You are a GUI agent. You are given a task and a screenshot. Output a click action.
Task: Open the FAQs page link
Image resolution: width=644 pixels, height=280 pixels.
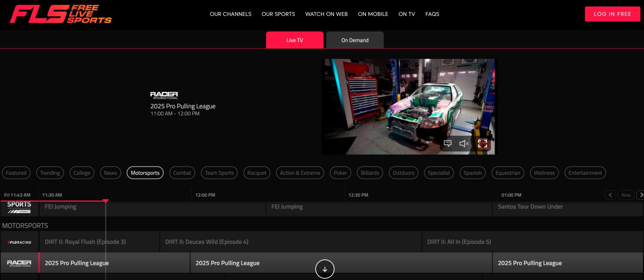pos(432,14)
